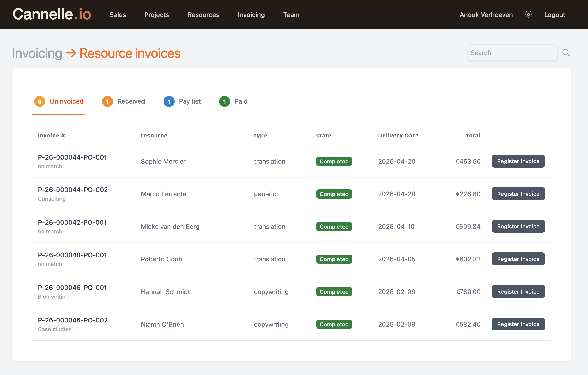This screenshot has width=588, height=375.
Task: Click 'Consulting' subtitle under PO-002
Action: pyautogui.click(x=52, y=199)
